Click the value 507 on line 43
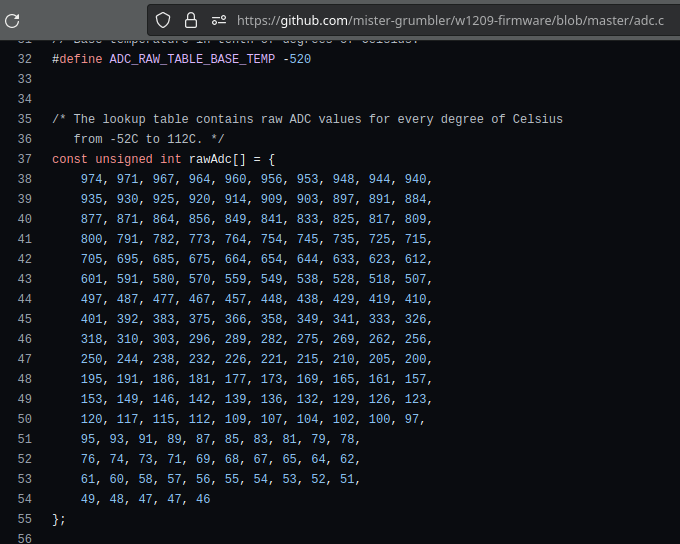 [415, 279]
